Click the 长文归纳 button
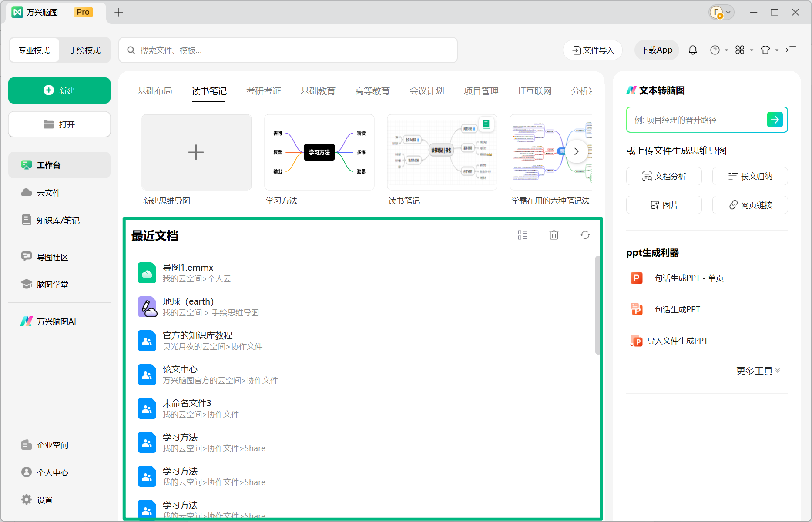This screenshot has width=812, height=522. tap(750, 176)
